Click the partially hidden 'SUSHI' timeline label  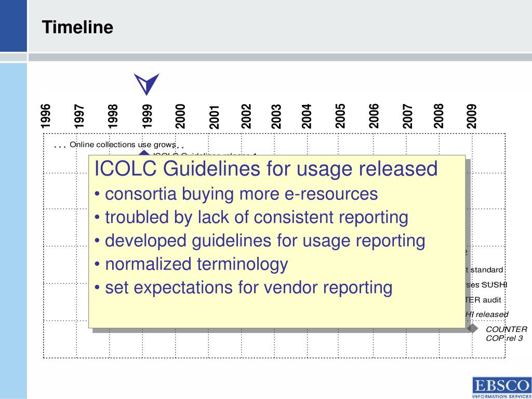[486, 285]
